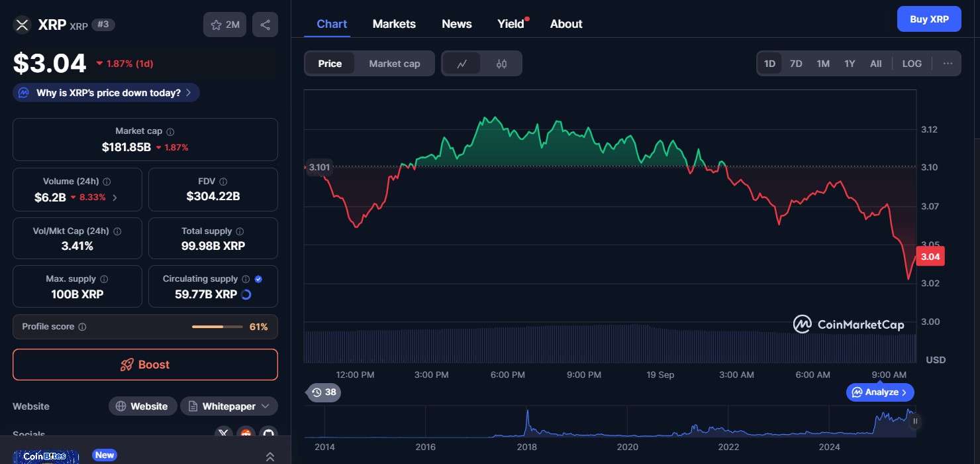
Task: Click the Total supply info icon
Action: (240, 231)
